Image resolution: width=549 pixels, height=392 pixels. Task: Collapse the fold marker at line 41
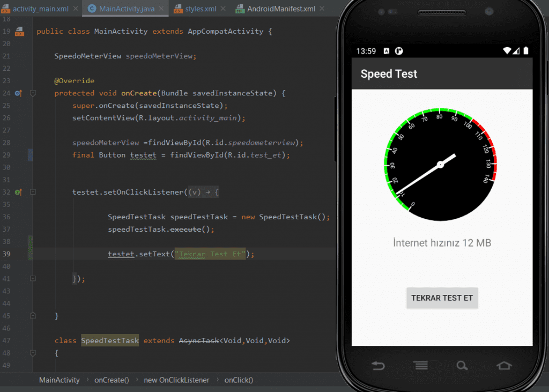click(33, 279)
